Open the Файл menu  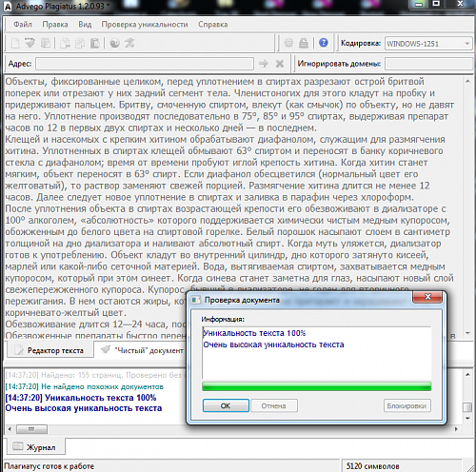point(23,25)
